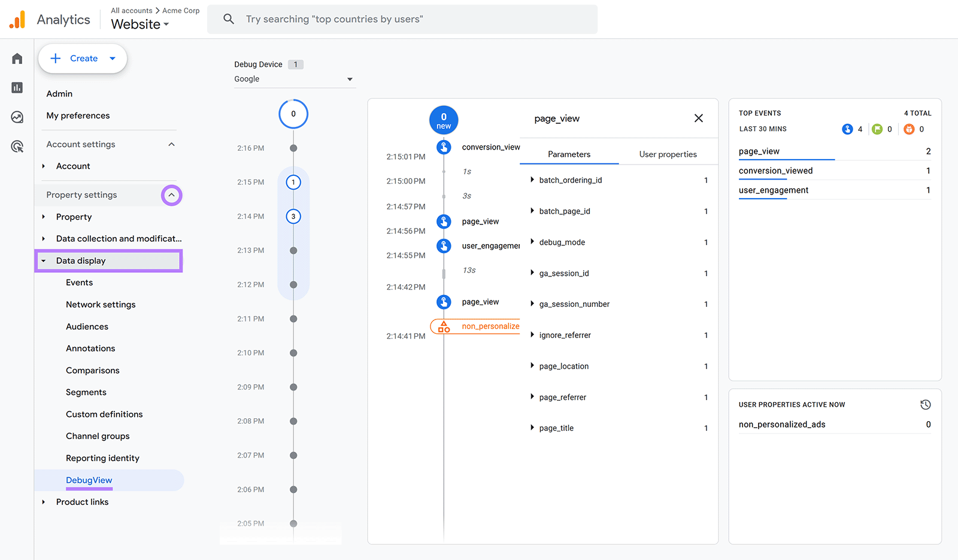The width and height of the screenshot is (958, 560).
Task: Click the search magnifier icon
Action: pos(229,19)
